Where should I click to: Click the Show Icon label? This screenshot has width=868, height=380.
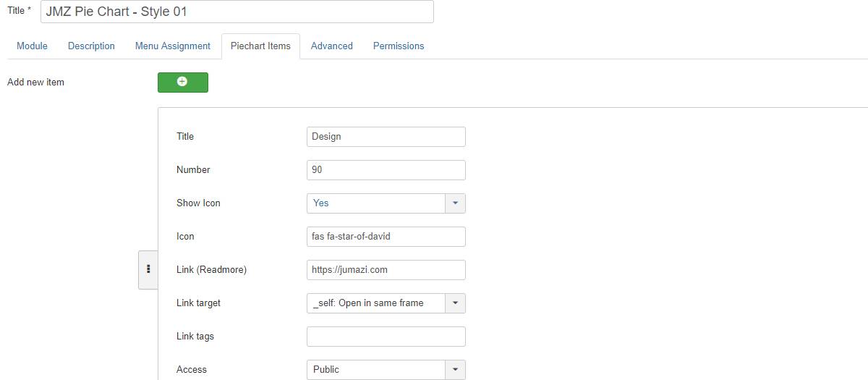pos(198,203)
